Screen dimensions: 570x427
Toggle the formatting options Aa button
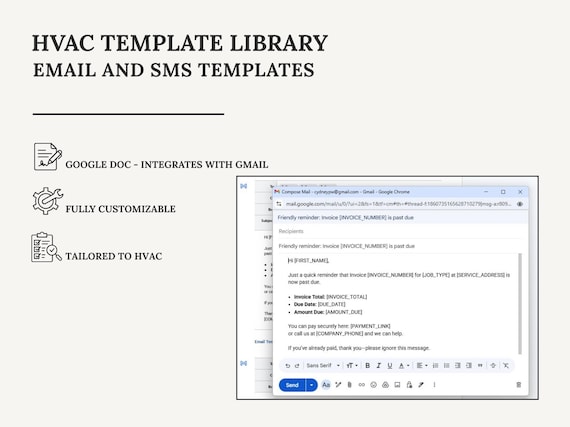(326, 385)
